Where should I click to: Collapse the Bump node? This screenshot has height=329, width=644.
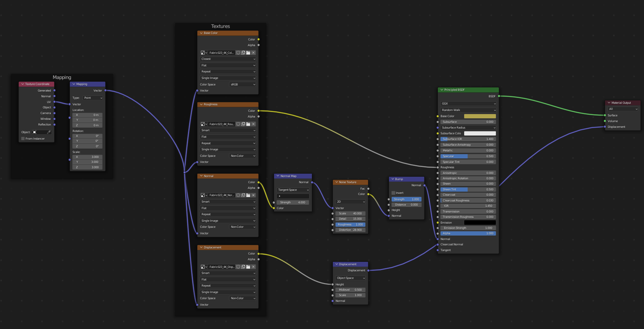(392, 179)
